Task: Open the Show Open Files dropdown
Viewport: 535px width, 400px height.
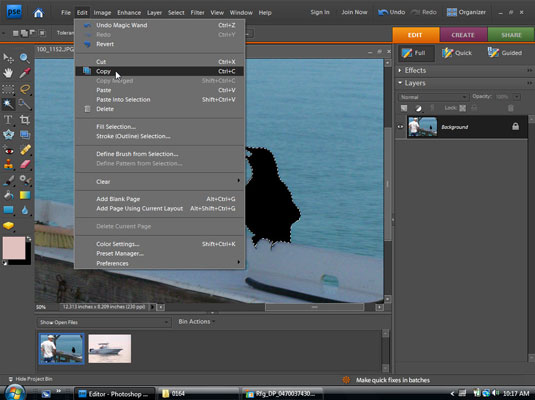Action: 103,322
